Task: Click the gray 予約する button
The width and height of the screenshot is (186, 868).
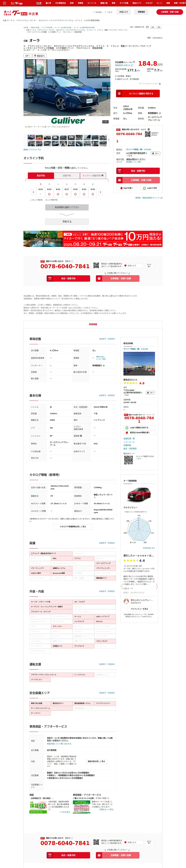Action: pos(67,222)
